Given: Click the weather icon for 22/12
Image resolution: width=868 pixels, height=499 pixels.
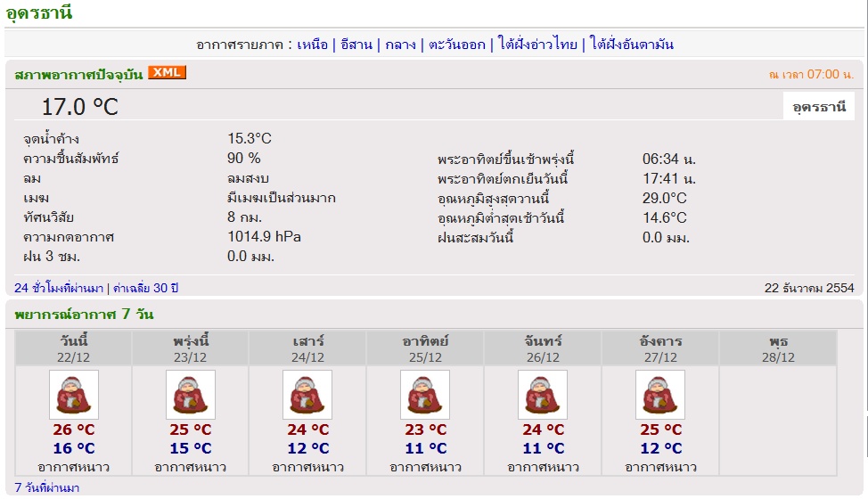Looking at the screenshot, I should (x=74, y=395).
